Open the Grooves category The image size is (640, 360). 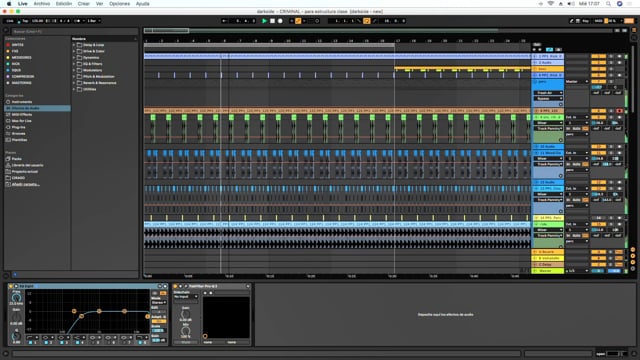click(18, 133)
